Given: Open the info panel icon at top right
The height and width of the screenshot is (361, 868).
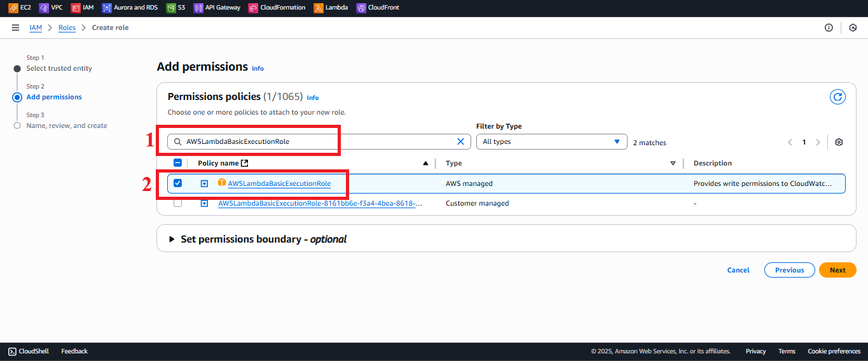Looking at the screenshot, I should click(x=829, y=27).
